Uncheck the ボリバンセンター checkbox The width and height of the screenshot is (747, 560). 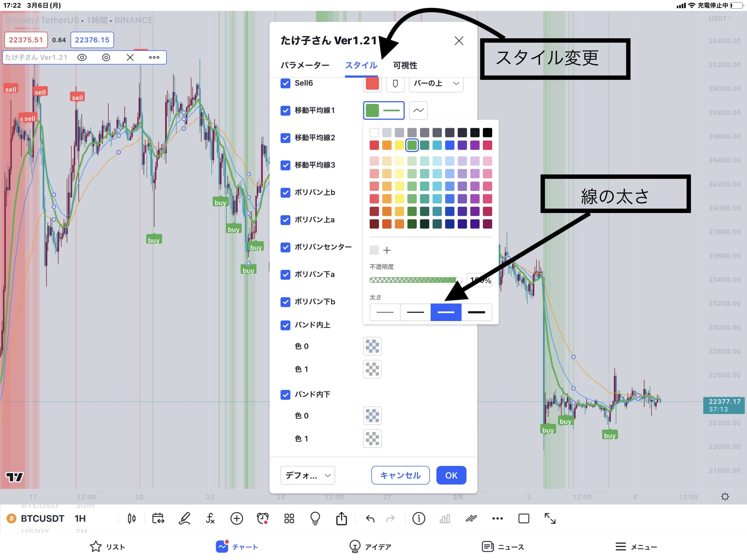point(285,247)
